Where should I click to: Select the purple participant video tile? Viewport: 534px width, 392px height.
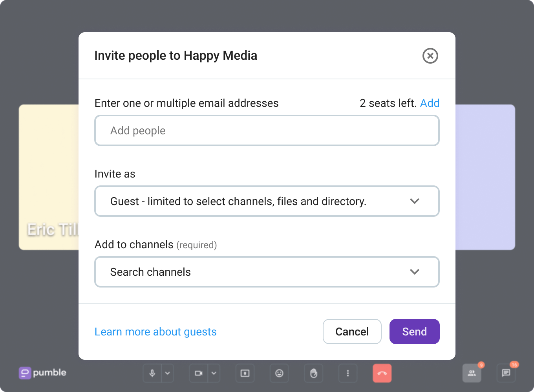click(485, 177)
